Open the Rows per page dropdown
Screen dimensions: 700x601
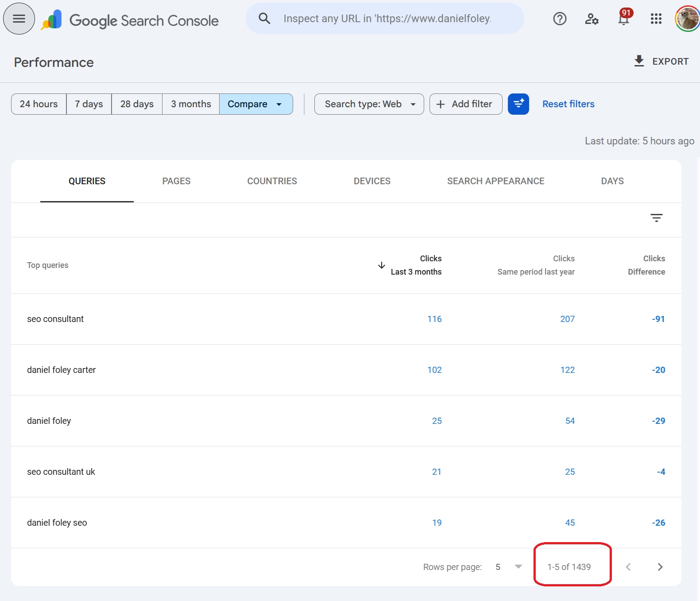click(x=509, y=567)
